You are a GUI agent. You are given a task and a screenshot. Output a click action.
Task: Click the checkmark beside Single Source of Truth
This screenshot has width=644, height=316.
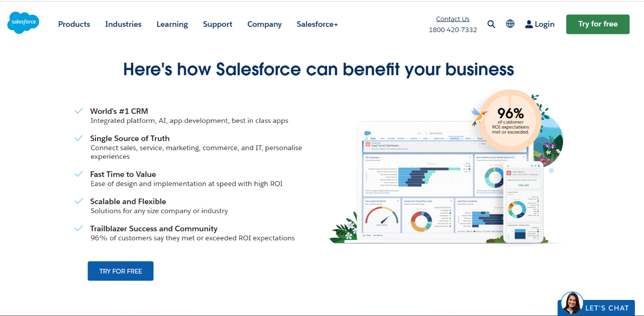[79, 138]
